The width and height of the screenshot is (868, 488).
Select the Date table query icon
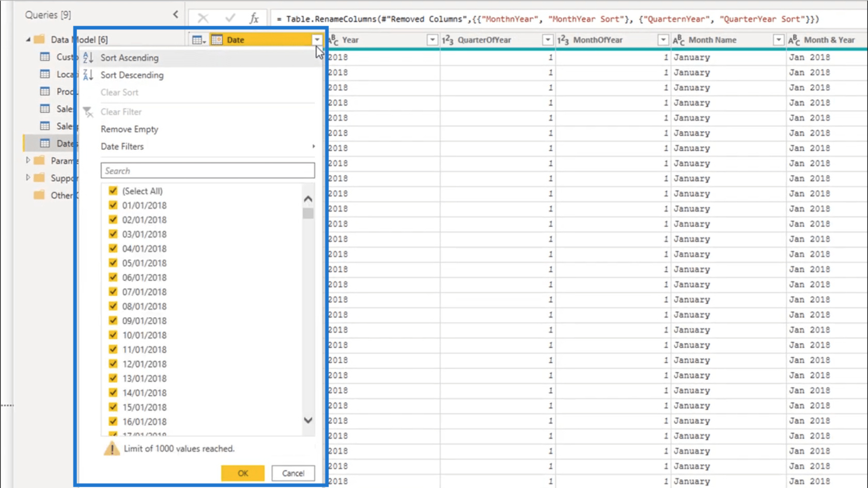[45, 143]
